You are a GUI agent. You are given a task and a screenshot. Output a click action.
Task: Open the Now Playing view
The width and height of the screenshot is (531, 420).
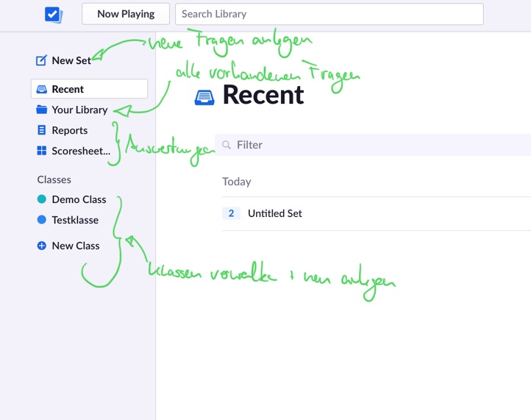pyautogui.click(x=126, y=14)
